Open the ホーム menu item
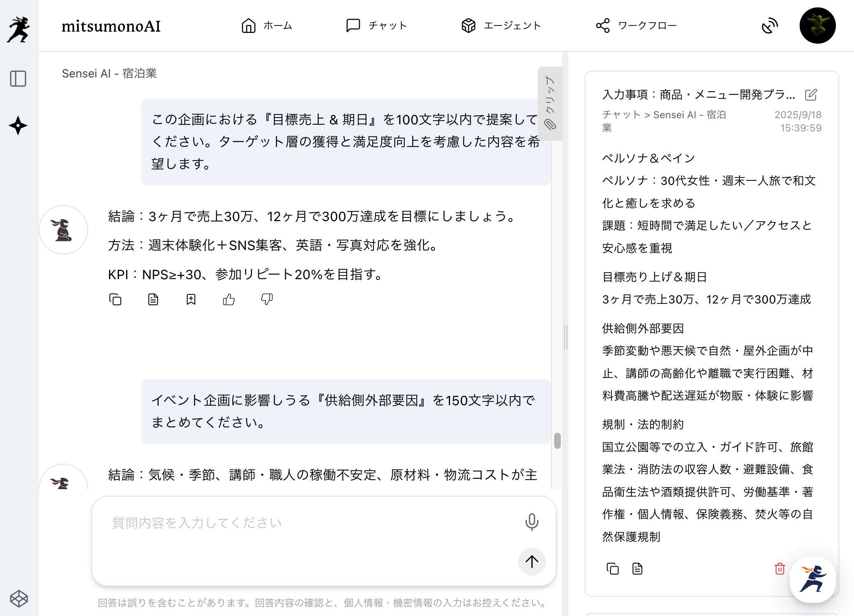This screenshot has height=616, width=854. 267,26
